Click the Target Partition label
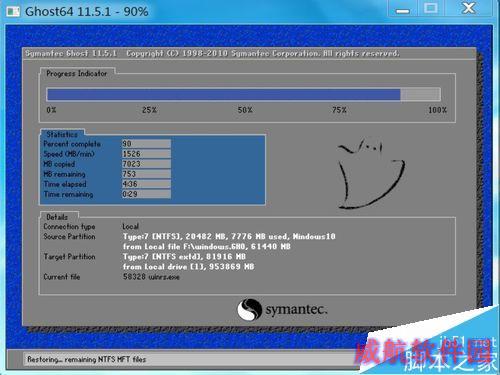Screen dimensions: 500x375 click(x=69, y=256)
